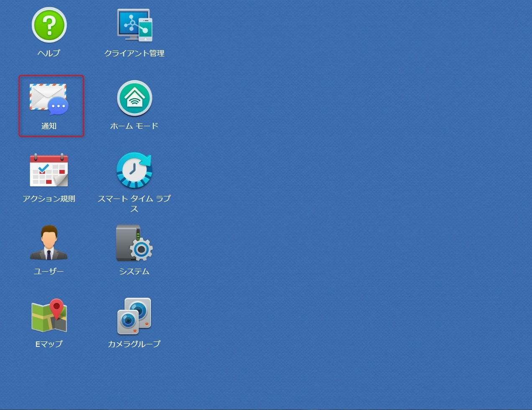Click the Eマップ text label

49,344
